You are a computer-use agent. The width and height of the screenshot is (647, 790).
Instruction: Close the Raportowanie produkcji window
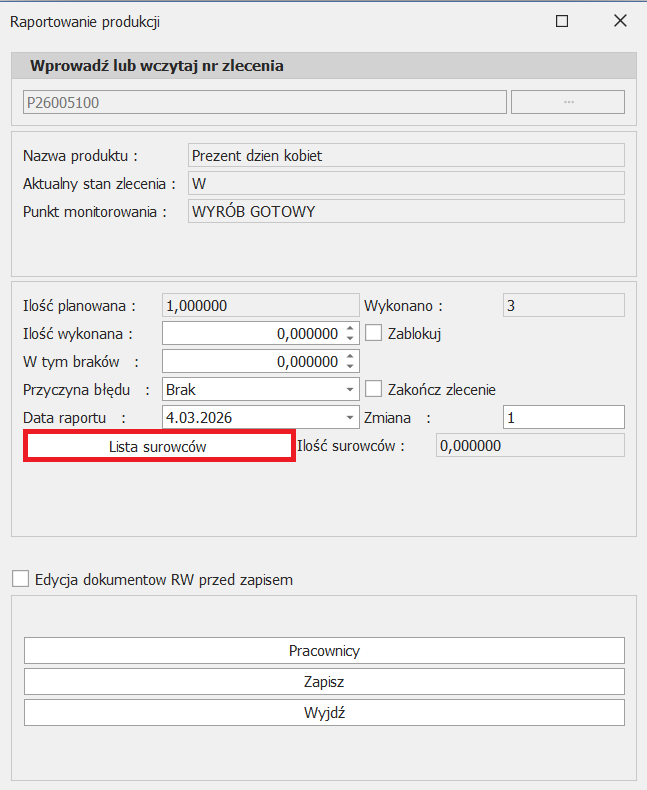point(620,21)
